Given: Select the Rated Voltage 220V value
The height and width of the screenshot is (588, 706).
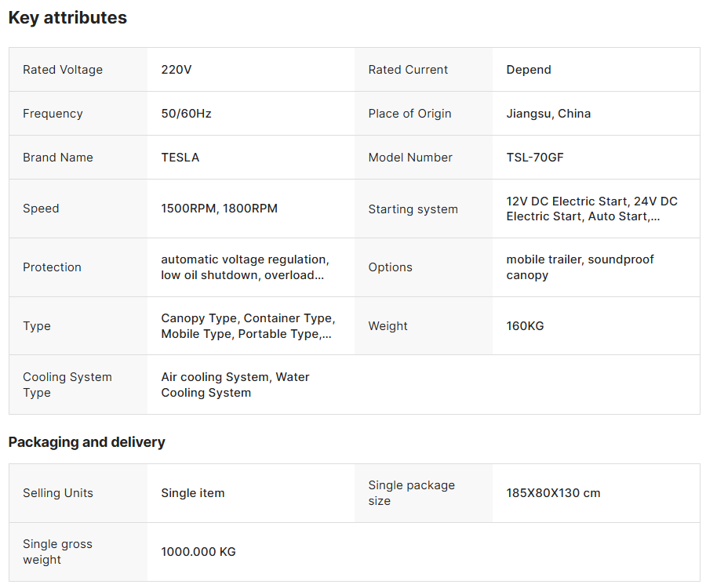Looking at the screenshot, I should 176,70.
